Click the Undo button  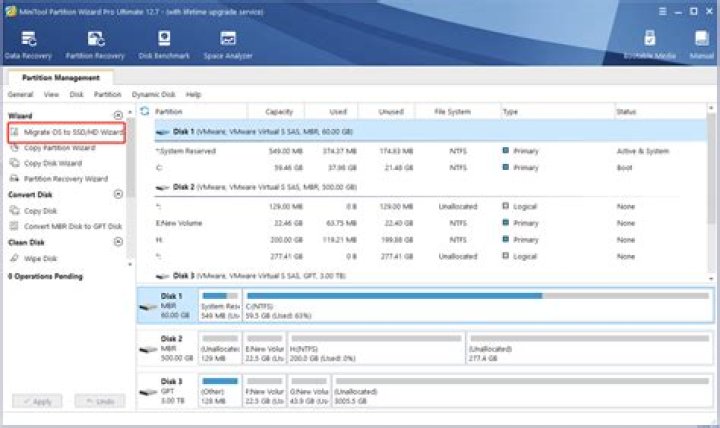[100, 401]
